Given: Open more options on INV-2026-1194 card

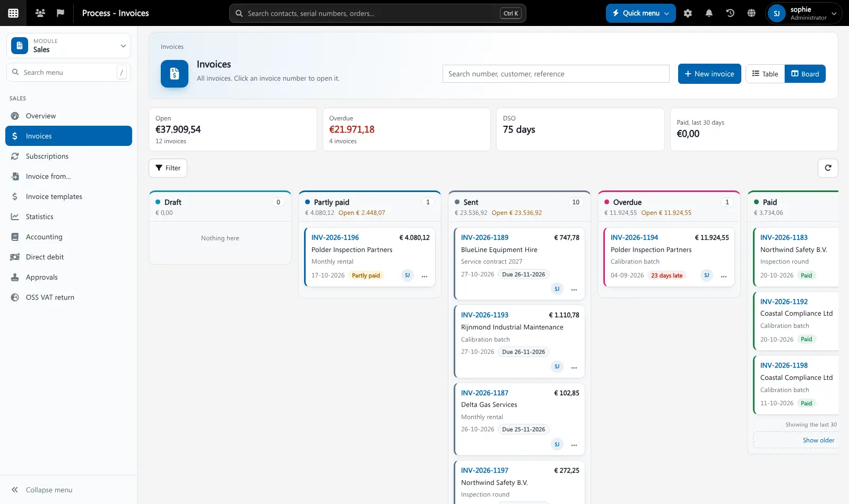Looking at the screenshot, I should click(x=724, y=276).
